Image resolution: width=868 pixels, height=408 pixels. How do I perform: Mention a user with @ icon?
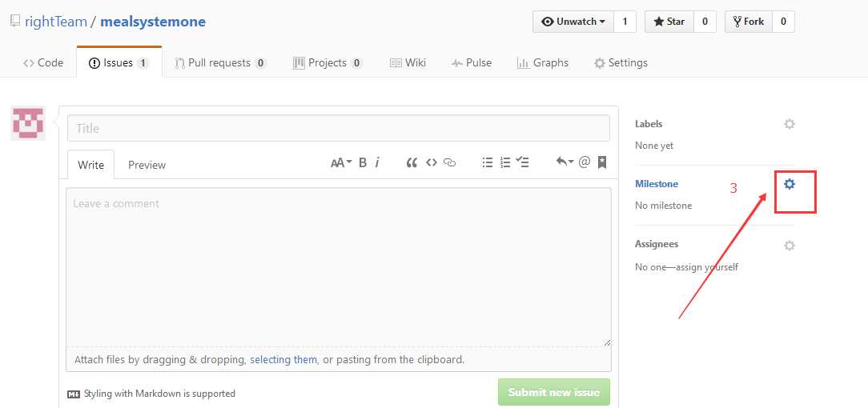click(x=584, y=162)
